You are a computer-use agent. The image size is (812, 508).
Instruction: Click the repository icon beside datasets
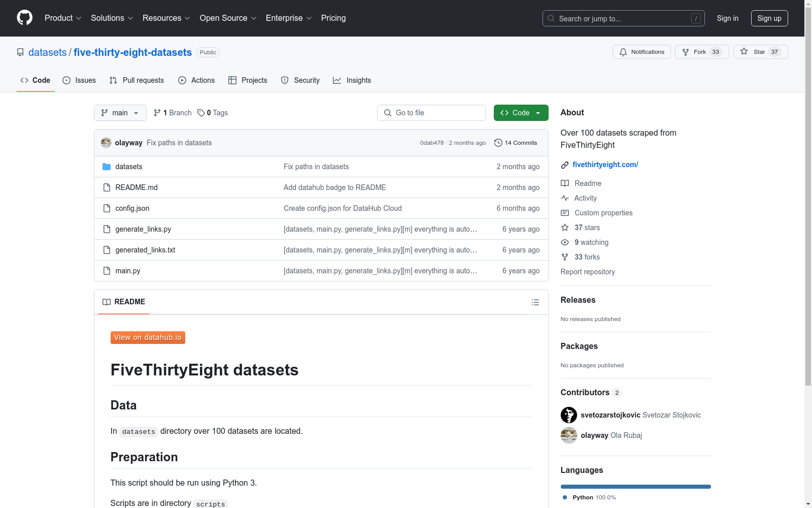point(20,52)
